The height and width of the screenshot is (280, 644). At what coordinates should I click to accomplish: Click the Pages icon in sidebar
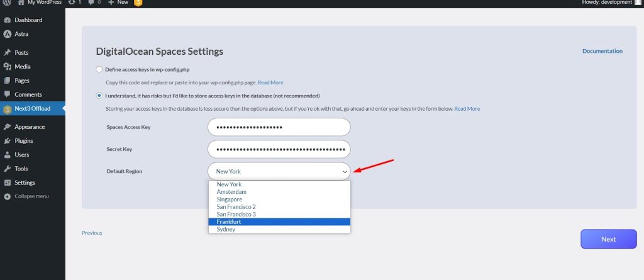point(7,81)
